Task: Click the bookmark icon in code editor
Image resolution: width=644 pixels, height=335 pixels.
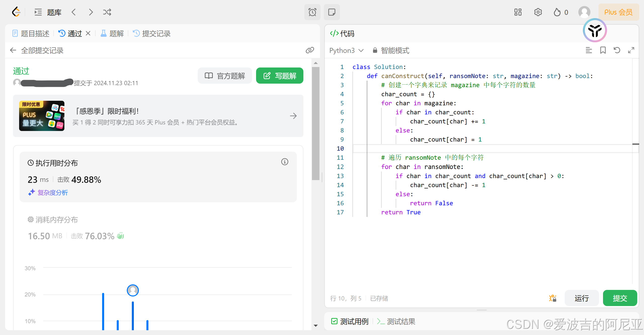Action: [603, 50]
